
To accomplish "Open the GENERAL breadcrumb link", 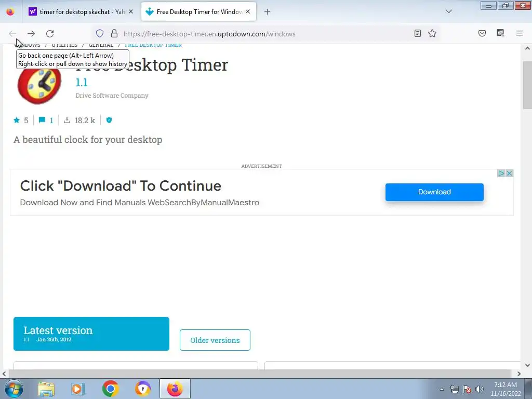I will coord(101,46).
